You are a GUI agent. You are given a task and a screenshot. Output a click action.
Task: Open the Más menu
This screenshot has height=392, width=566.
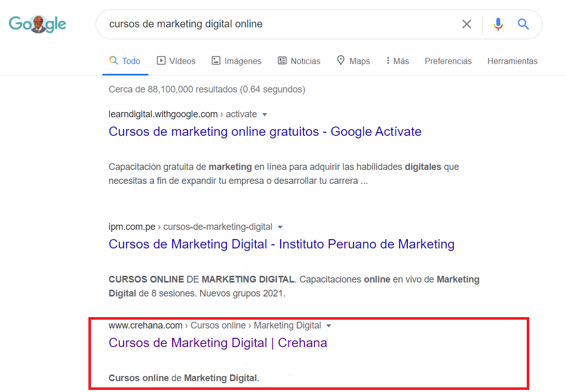(x=397, y=61)
